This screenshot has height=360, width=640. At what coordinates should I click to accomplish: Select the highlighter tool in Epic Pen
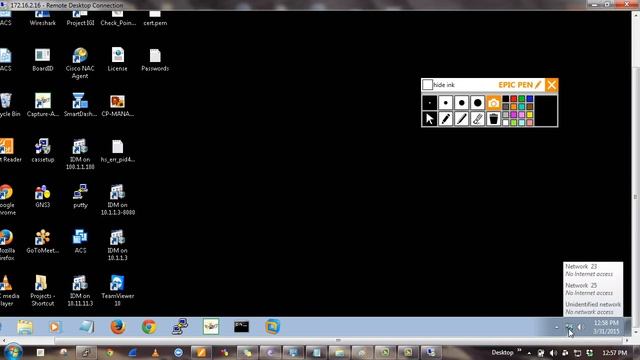(x=461, y=119)
